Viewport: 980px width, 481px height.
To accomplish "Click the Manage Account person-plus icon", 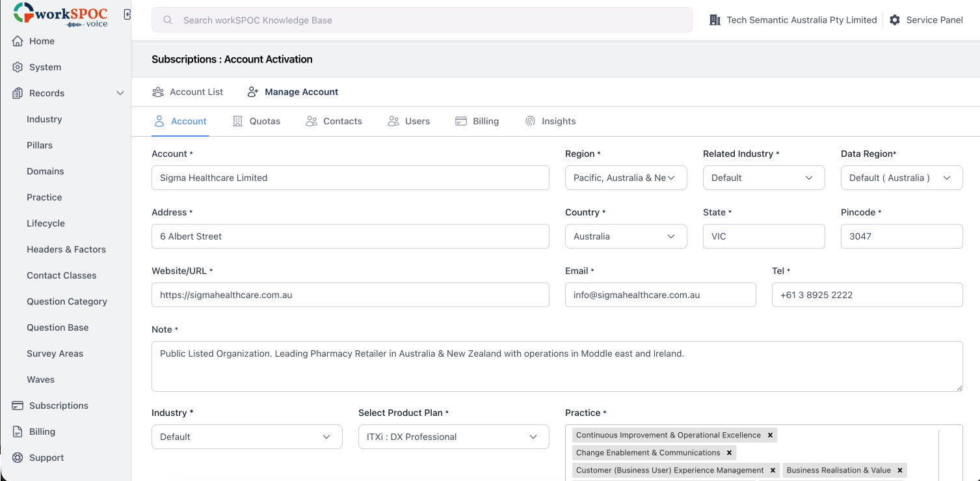I will point(253,92).
